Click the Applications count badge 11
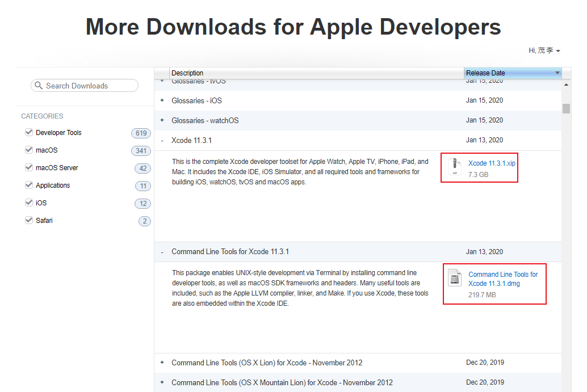This screenshot has height=392, width=587. [143, 186]
